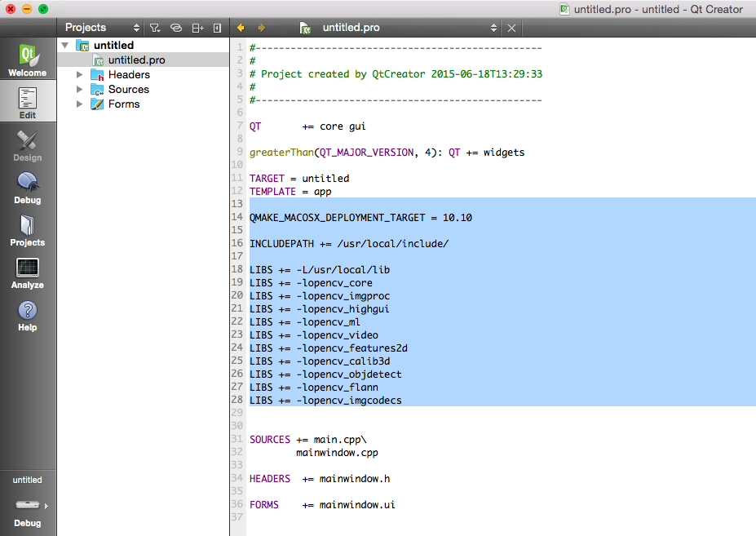Expand the Headers folder
Screen dimensions: 756x536
80,75
